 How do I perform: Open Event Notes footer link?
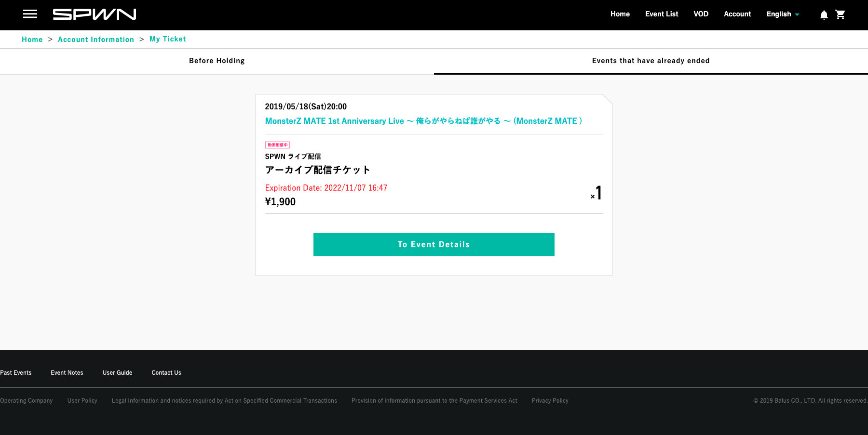click(67, 373)
